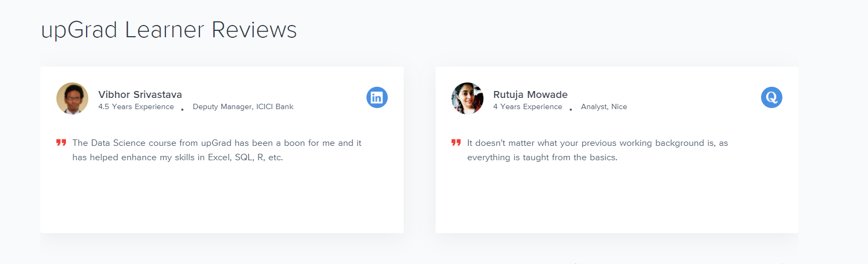Click the 4.5 Years Experience label

point(136,106)
